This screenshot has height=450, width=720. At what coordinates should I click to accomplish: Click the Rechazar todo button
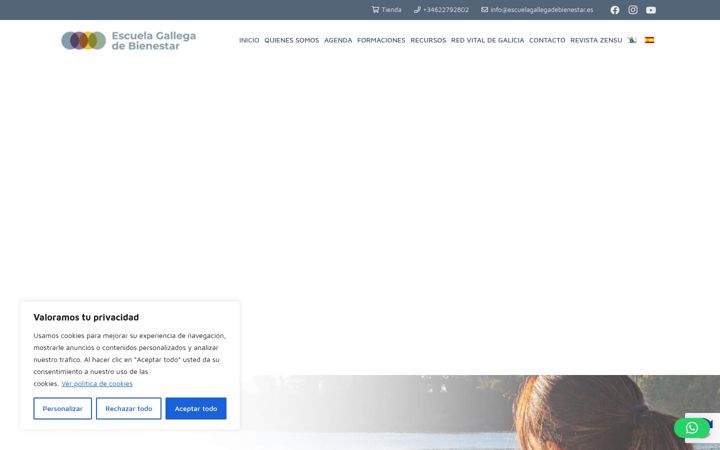point(129,408)
